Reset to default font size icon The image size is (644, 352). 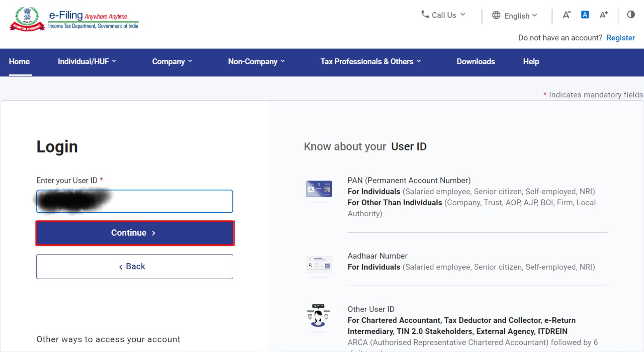point(585,15)
